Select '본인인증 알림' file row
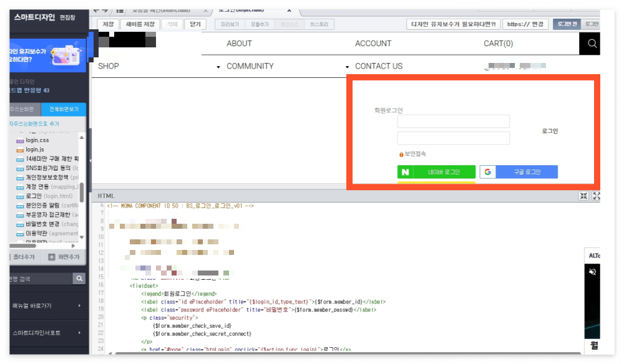This screenshot has width=624, height=364. [x=47, y=206]
